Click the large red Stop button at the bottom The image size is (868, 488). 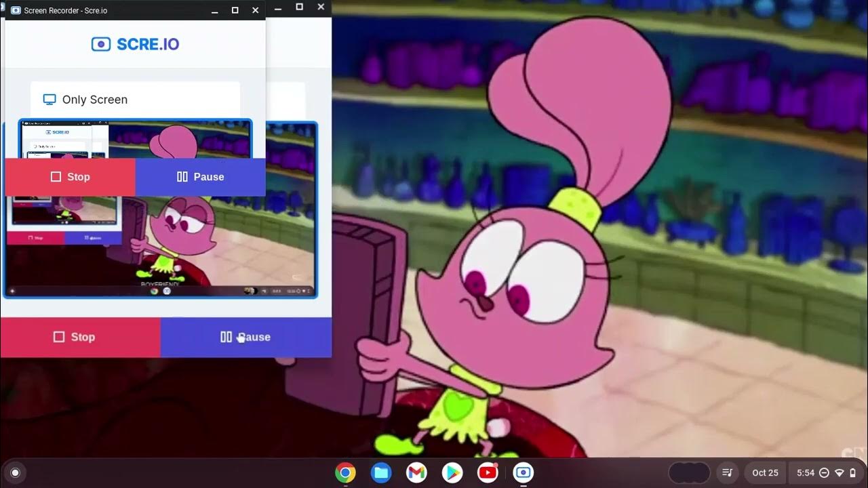[x=80, y=337]
